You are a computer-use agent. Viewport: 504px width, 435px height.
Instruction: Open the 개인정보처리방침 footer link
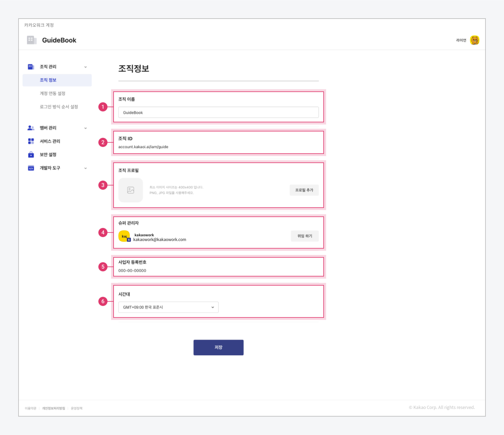tap(54, 408)
